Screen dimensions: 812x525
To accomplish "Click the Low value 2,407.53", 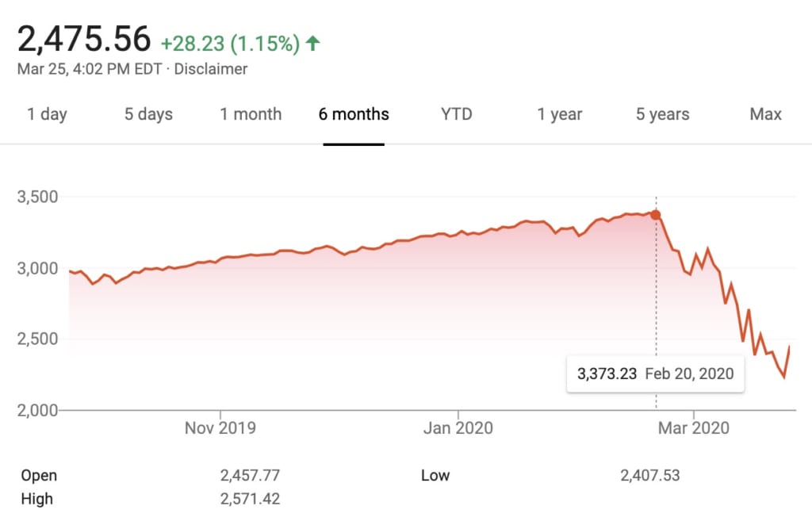I will point(649,476).
